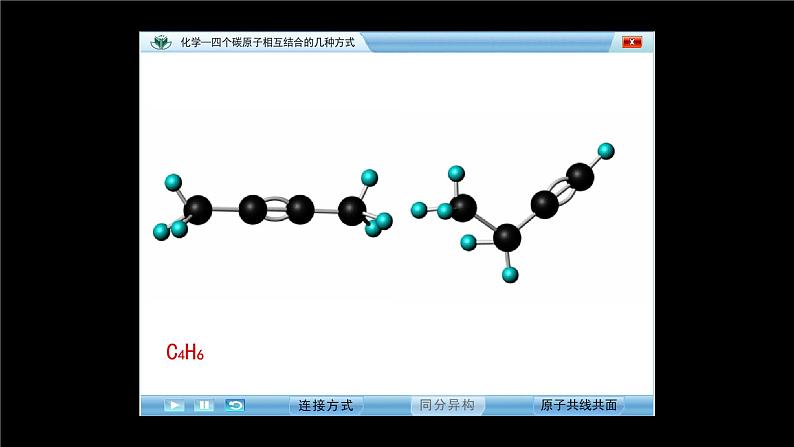The width and height of the screenshot is (794, 447).
Task: Click the triple bond in the left molecule
Action: pos(276,210)
